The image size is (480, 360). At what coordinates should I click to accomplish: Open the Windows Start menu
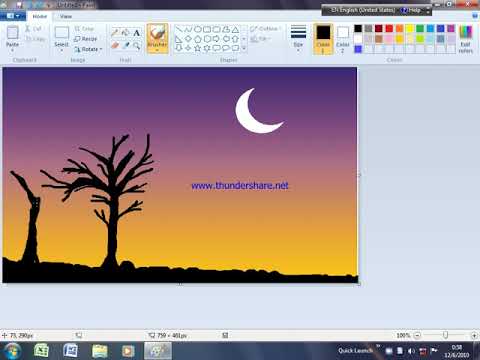pyautogui.click(x=12, y=351)
